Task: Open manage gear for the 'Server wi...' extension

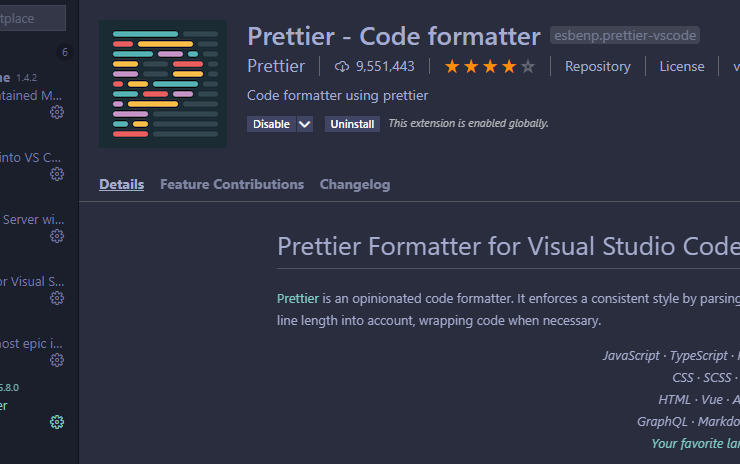Action: 57,236
